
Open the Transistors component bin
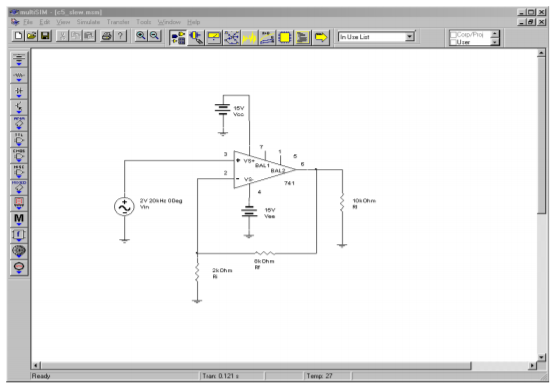pos(19,107)
